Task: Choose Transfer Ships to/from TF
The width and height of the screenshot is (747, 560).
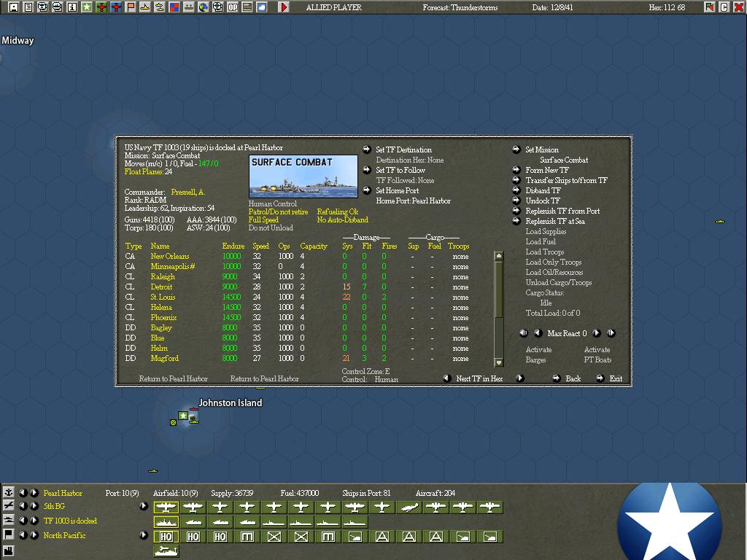Action: pos(566,181)
